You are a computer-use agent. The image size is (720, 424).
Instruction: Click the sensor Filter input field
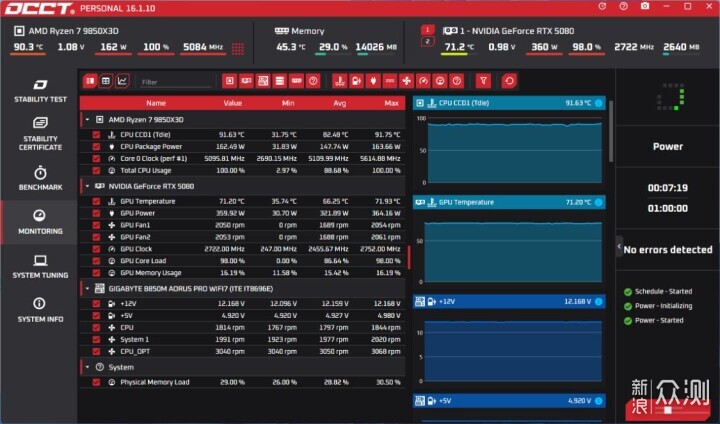[x=176, y=82]
